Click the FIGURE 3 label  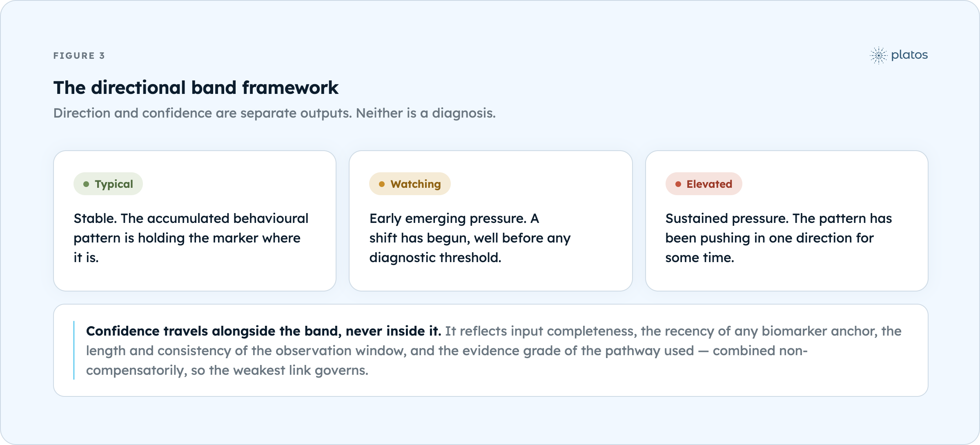(x=79, y=56)
